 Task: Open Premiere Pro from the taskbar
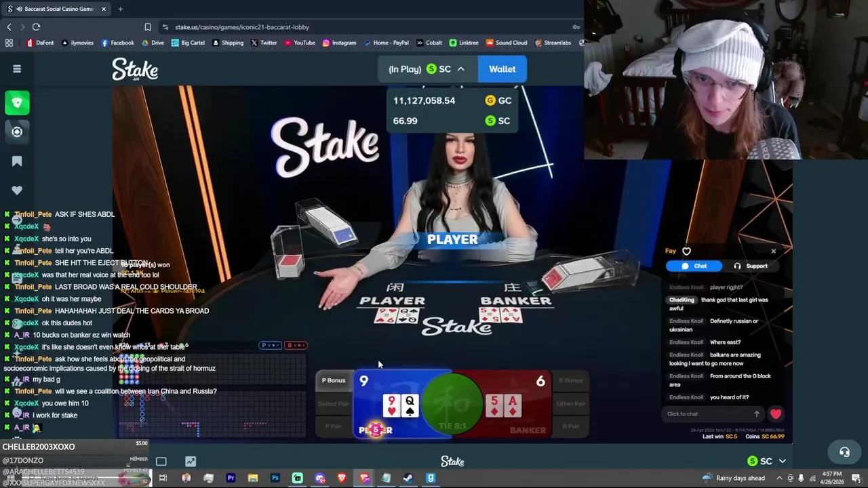tap(231, 478)
